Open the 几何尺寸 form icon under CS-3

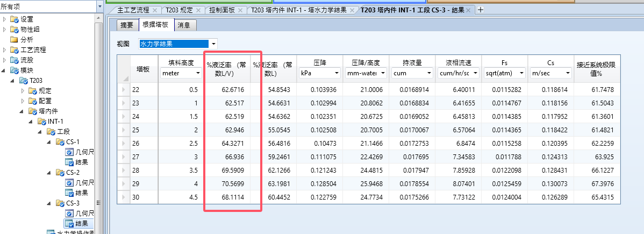click(x=69, y=214)
